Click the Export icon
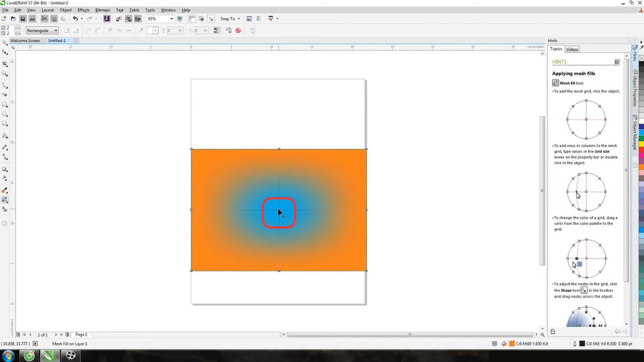Image resolution: width=644 pixels, height=362 pixels. 128,19
